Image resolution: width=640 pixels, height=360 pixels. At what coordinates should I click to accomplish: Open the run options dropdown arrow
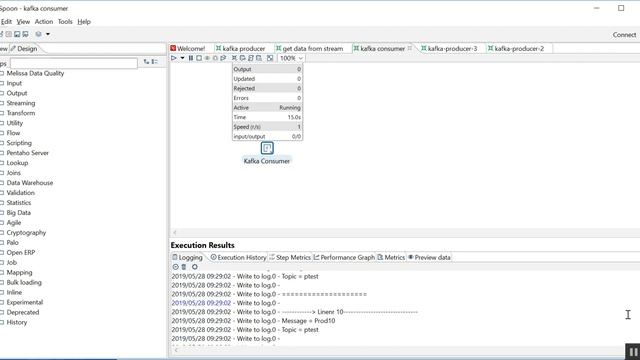click(x=182, y=58)
